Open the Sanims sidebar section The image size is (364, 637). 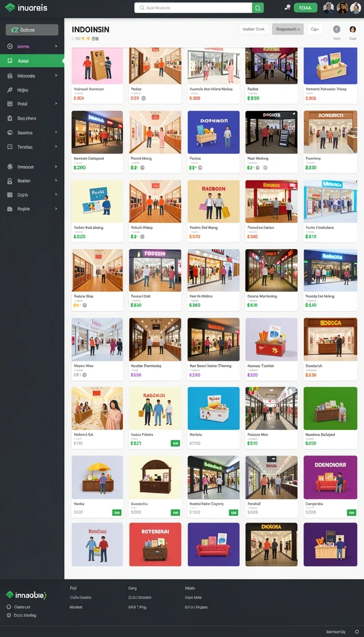point(32,133)
